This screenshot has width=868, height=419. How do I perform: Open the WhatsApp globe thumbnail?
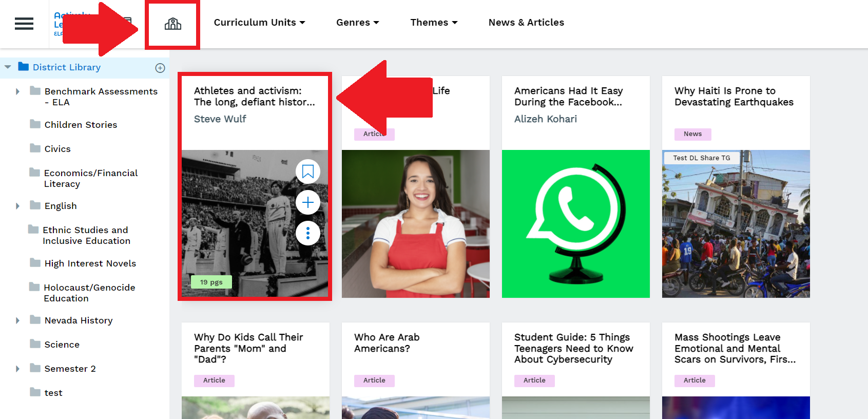coord(576,224)
